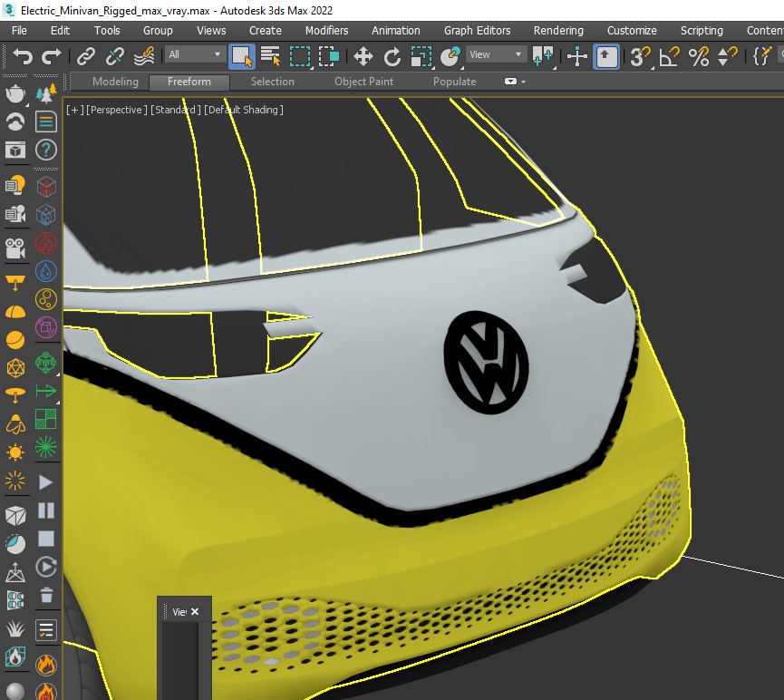This screenshot has height=700, width=784.
Task: Open the Graph Editors menu
Action: point(477,31)
